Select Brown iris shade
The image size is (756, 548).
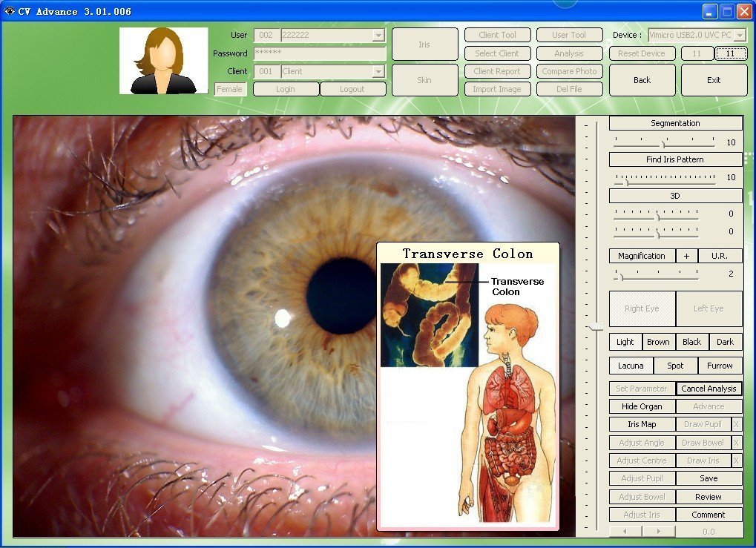click(x=657, y=341)
